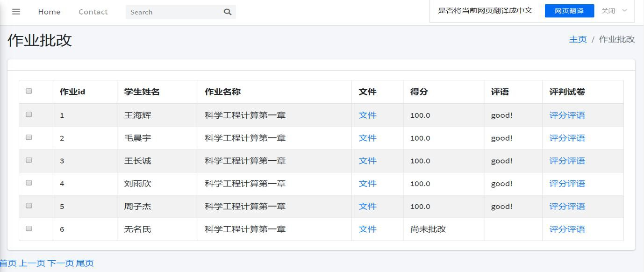Toggle the select-all checkbox in table header
Image resolution: width=644 pixels, height=272 pixels.
coord(29,91)
